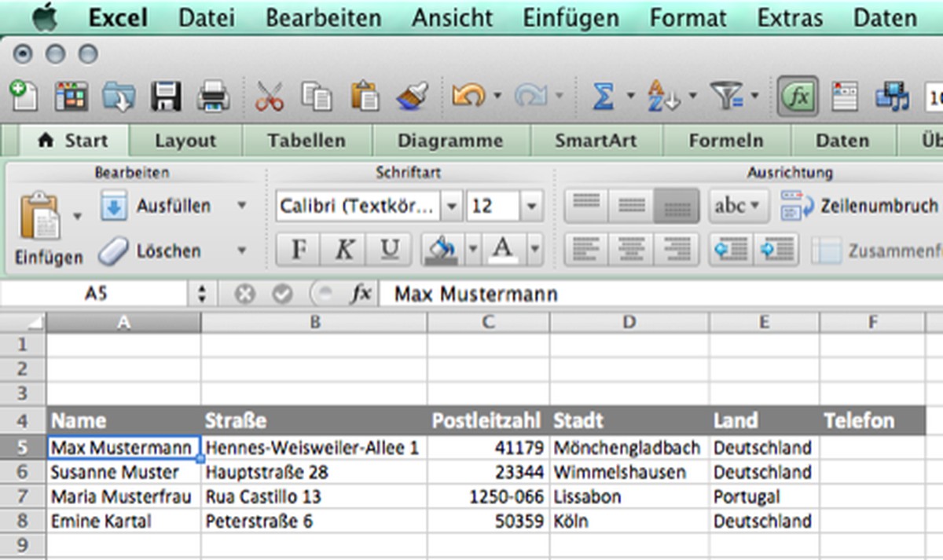The width and height of the screenshot is (943, 560).
Task: Open the Einfügen menu in menu bar
Action: (x=571, y=17)
